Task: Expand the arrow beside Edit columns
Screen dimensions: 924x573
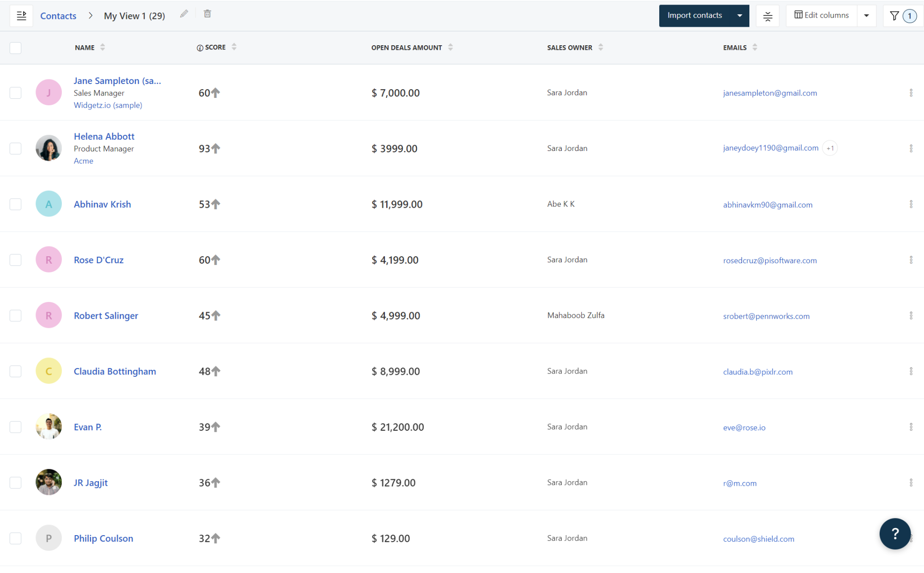Action: point(866,16)
